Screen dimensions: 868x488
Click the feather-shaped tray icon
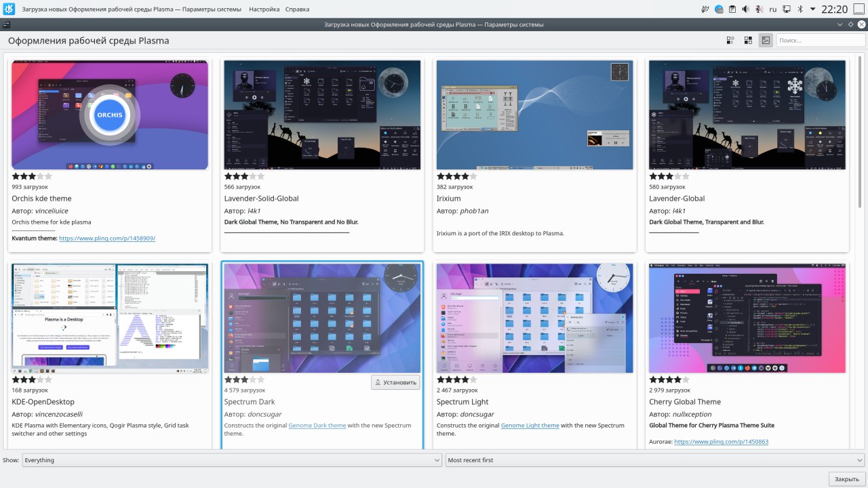(705, 9)
